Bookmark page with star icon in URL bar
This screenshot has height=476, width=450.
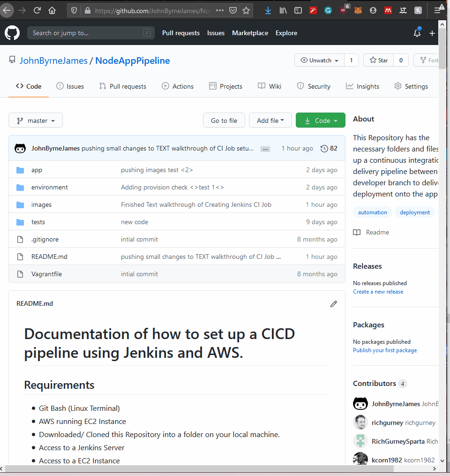pos(246,11)
